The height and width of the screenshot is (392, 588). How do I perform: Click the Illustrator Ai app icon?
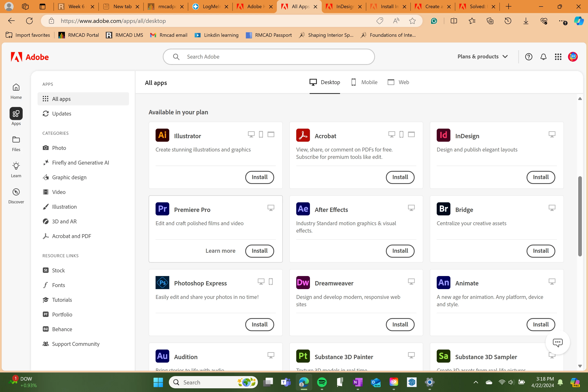click(162, 135)
